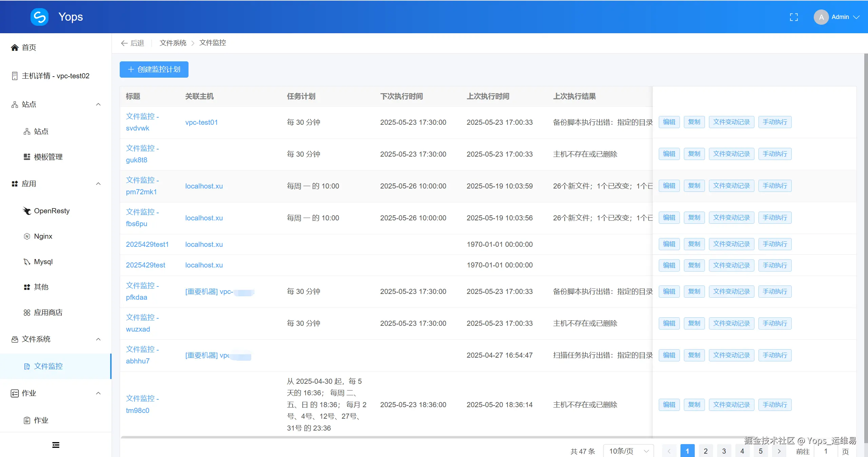Open the Admin user dropdown arrow

click(x=856, y=17)
